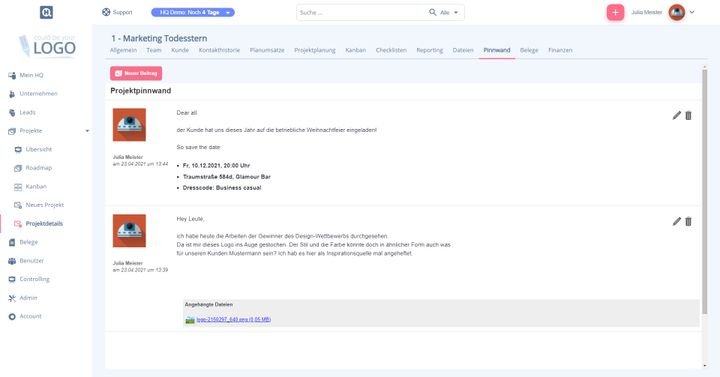This screenshot has width=720, height=377.
Task: Open attached logo png file link
Action: click(x=234, y=320)
